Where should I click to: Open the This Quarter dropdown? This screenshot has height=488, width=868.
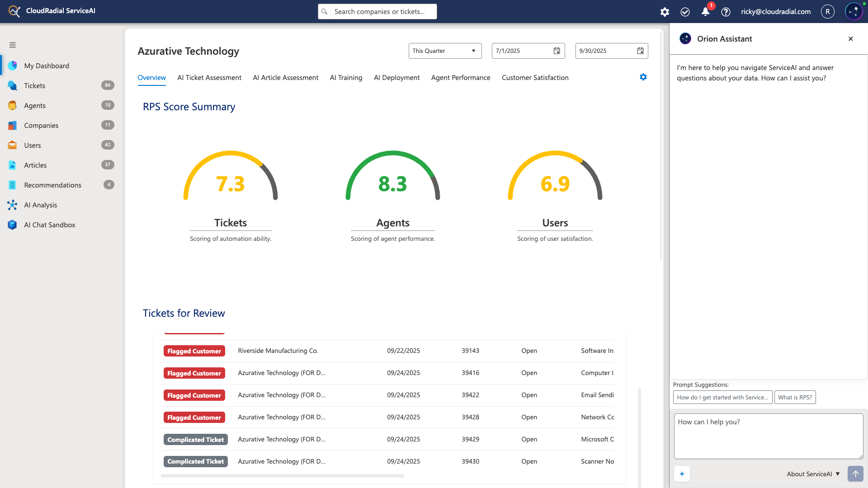(x=444, y=51)
